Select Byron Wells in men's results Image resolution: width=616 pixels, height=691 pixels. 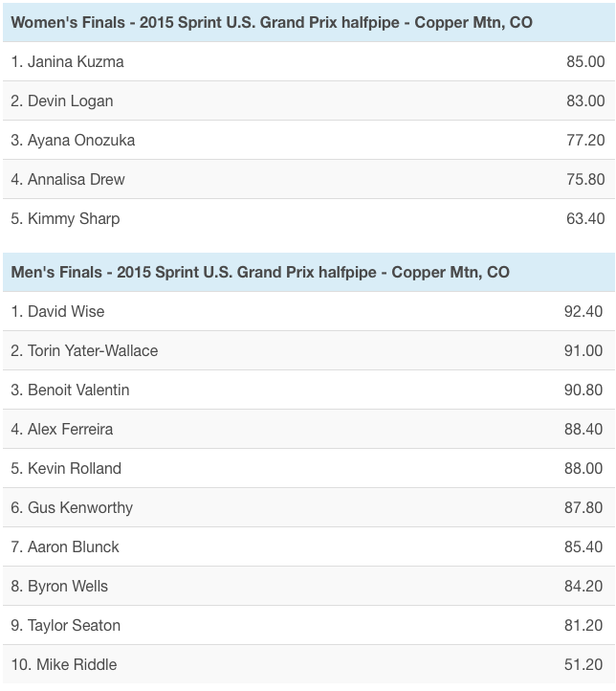point(67,586)
